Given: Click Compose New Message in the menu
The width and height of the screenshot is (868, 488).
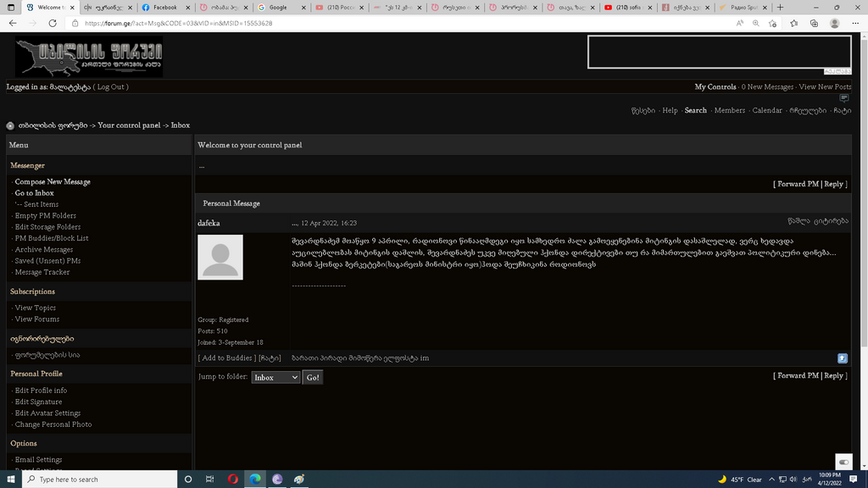Looking at the screenshot, I should pyautogui.click(x=53, y=181).
